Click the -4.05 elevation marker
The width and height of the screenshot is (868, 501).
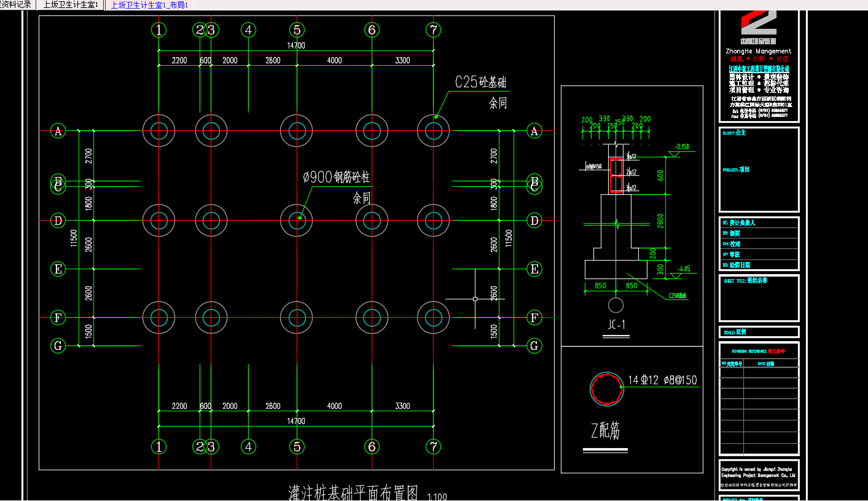coord(684,269)
